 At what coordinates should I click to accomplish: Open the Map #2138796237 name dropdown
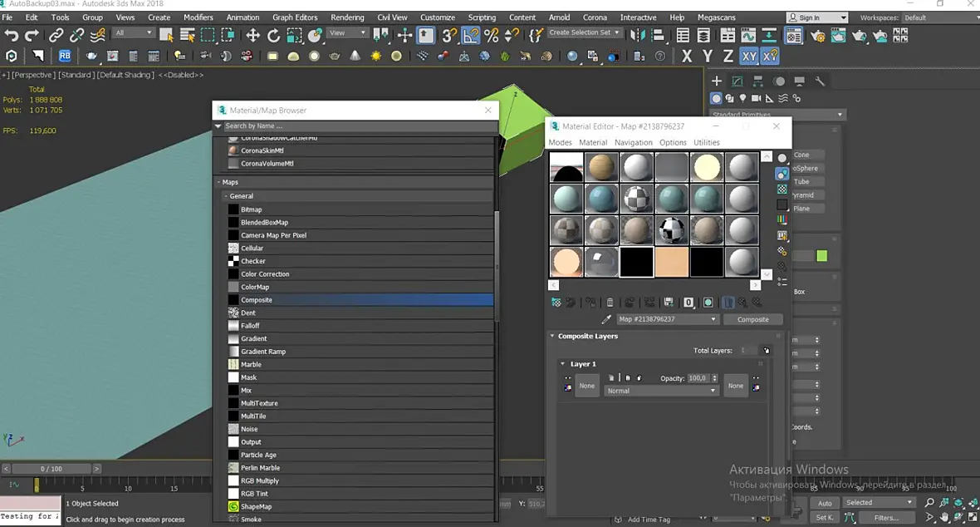click(x=667, y=319)
